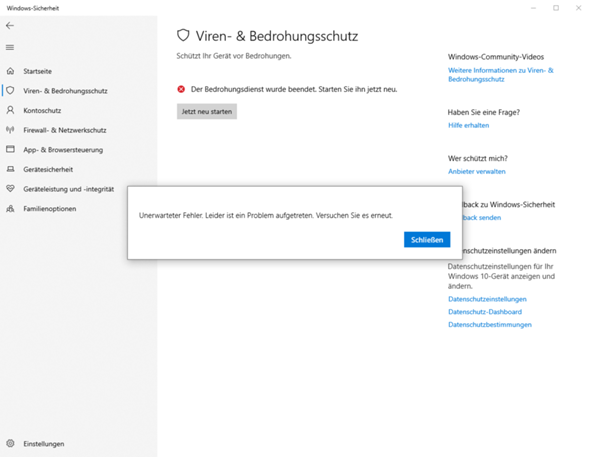
Task: Open Datenschutz-Dashboard link
Action: (485, 312)
